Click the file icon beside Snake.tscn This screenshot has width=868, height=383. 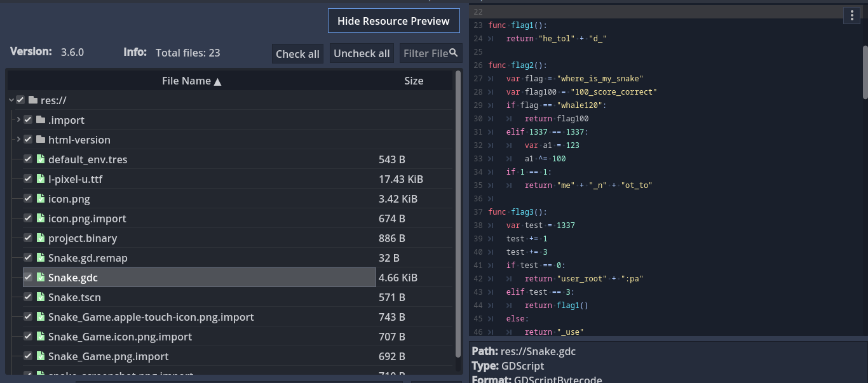pyautogui.click(x=41, y=297)
